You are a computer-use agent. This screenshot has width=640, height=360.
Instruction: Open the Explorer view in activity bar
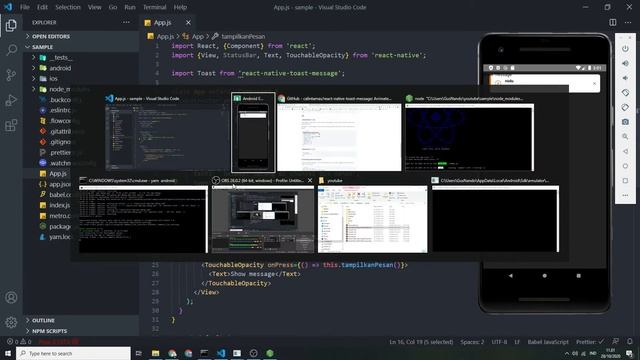[11, 25]
